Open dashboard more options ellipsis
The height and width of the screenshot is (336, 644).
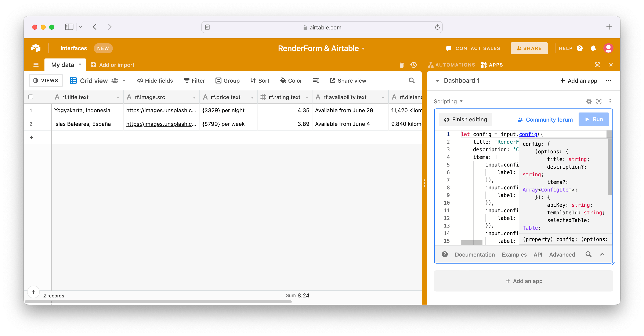608,81
